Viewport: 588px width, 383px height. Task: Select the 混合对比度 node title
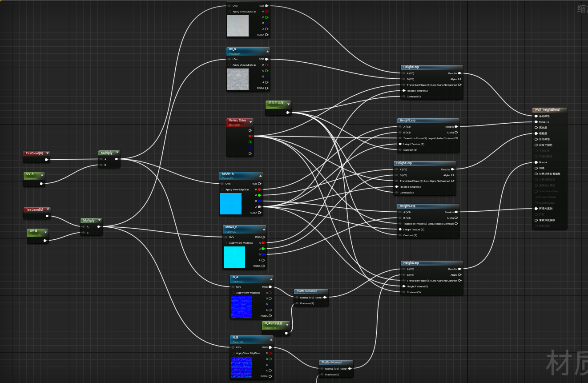[x=276, y=103]
